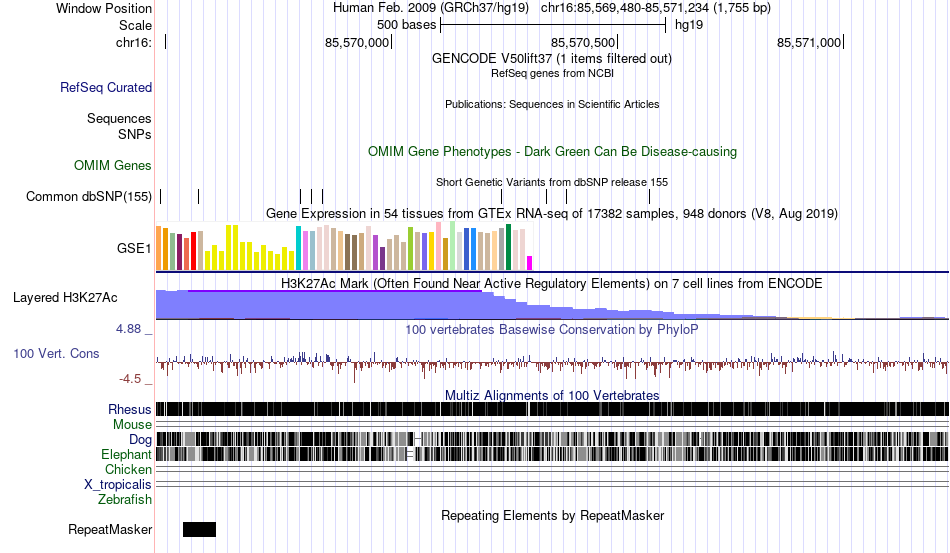Click the Dog grayscale alignment band

coord(552,439)
